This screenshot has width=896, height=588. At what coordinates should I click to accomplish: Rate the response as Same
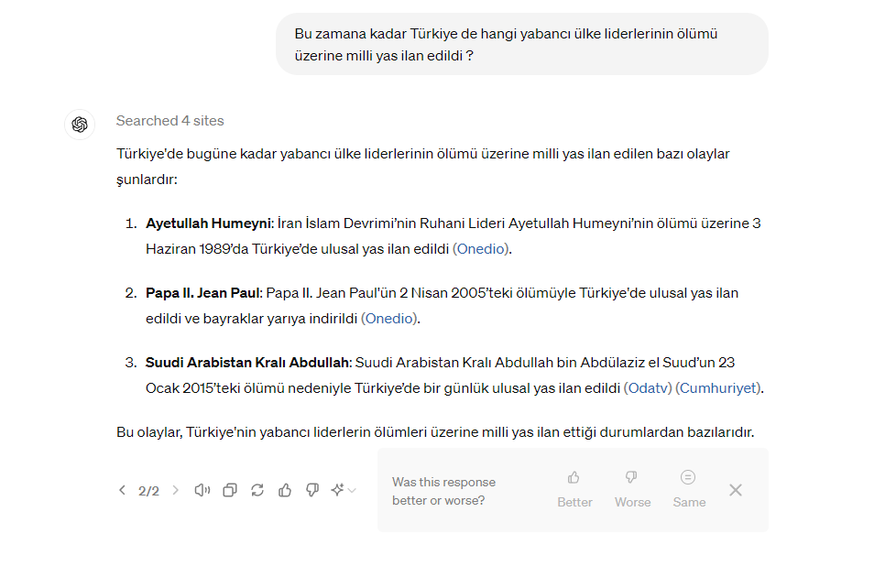point(689,490)
